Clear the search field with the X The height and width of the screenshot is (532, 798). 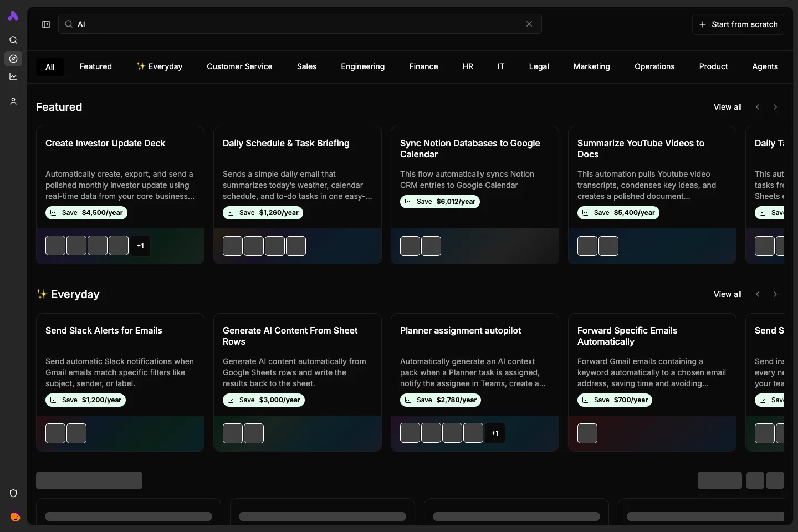(529, 24)
